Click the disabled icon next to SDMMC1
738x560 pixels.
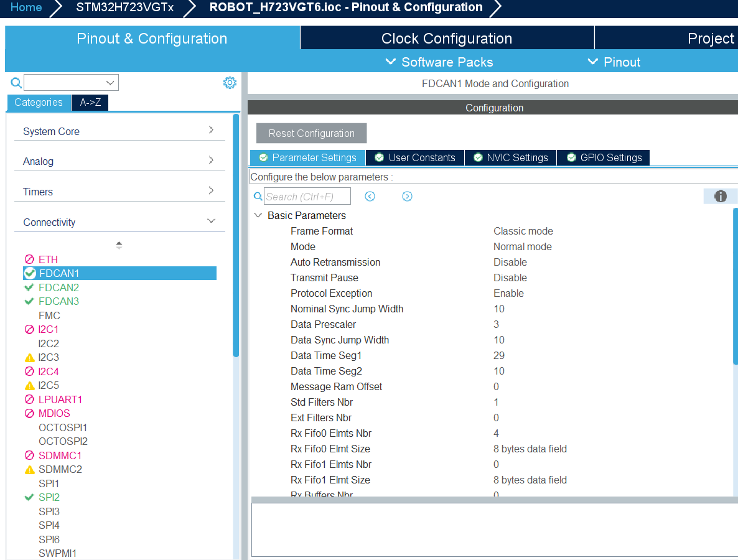point(29,455)
